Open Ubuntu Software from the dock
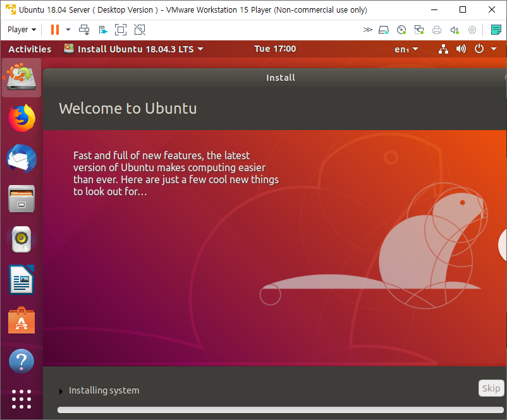This screenshot has width=507, height=420. tap(21, 320)
